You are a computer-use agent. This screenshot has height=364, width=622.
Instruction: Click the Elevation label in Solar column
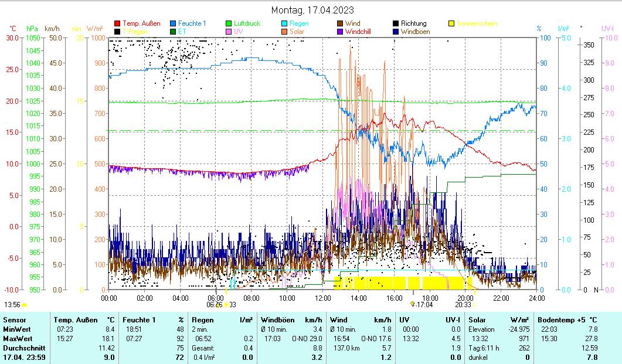point(481,329)
